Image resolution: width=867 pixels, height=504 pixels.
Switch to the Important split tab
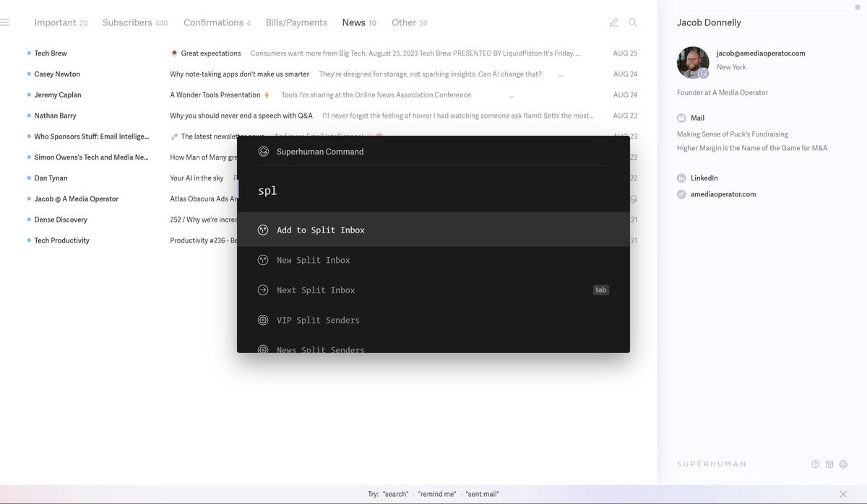tap(61, 22)
